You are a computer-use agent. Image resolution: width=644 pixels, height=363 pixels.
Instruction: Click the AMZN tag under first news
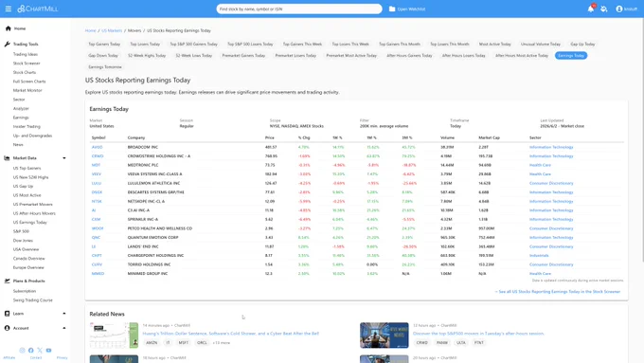(x=152, y=342)
